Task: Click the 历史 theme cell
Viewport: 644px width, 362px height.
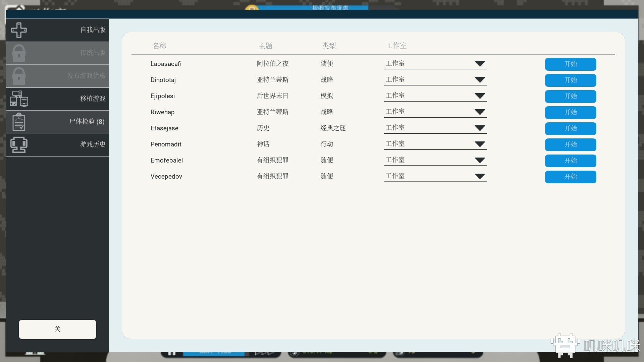Action: click(x=263, y=128)
